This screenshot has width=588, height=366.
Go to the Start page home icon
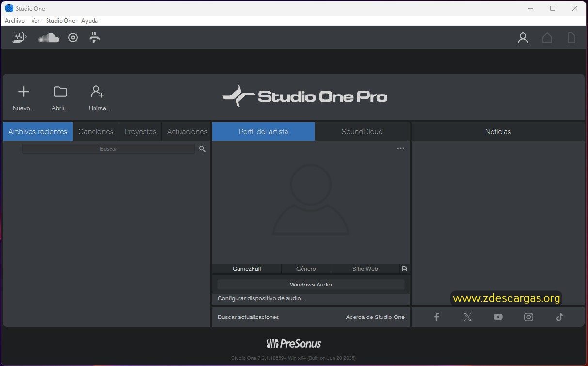[547, 38]
